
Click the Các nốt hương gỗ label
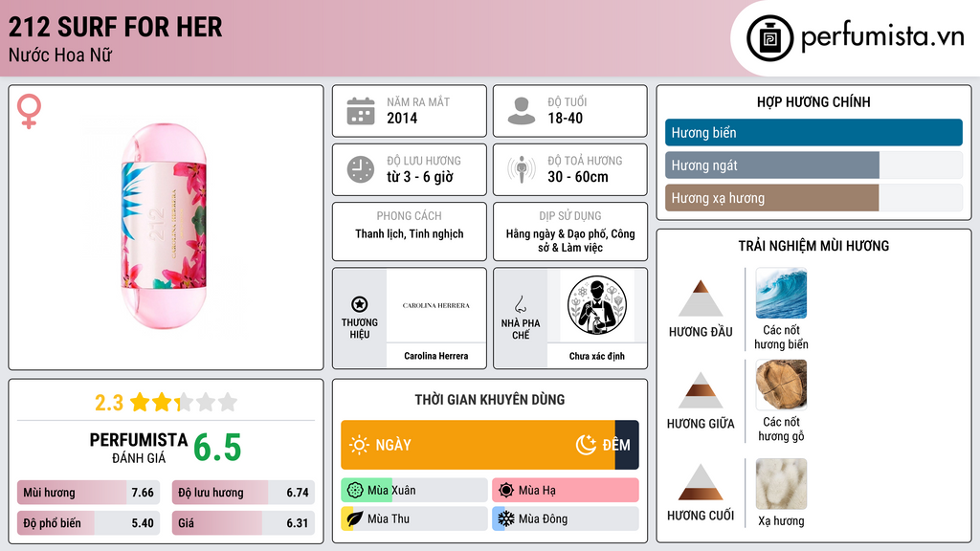tap(781, 430)
